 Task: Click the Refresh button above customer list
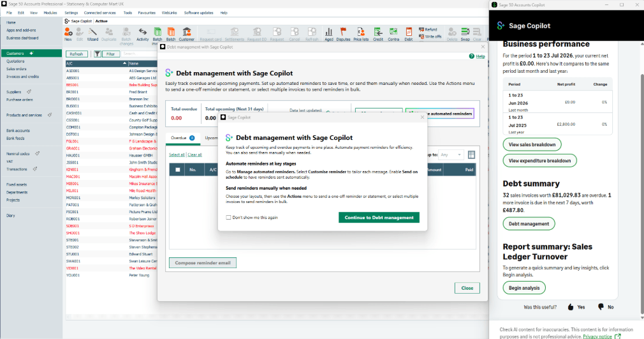pos(77,54)
